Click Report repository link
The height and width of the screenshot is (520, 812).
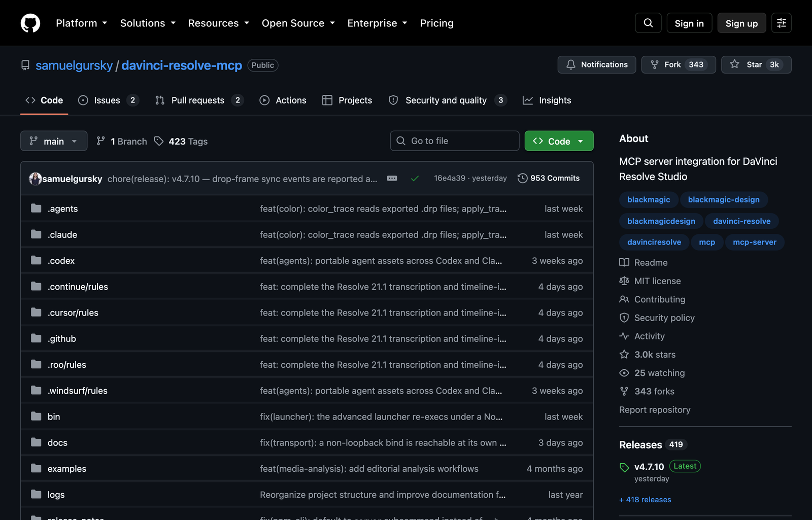[x=655, y=409]
